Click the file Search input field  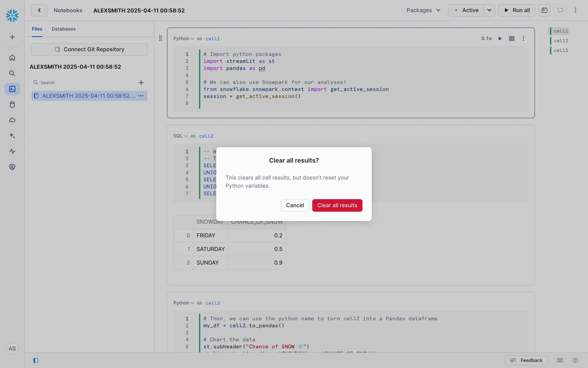pos(86,82)
